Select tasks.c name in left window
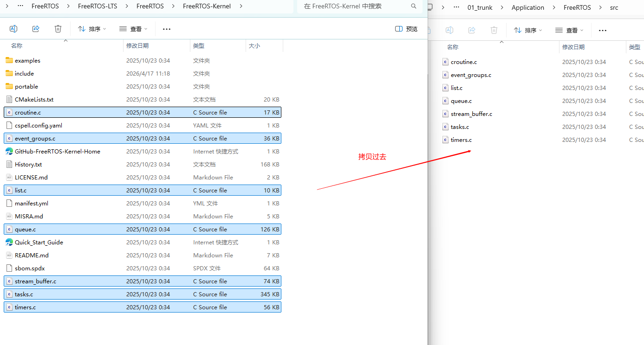Image resolution: width=644 pixels, height=345 pixels. [x=24, y=294]
